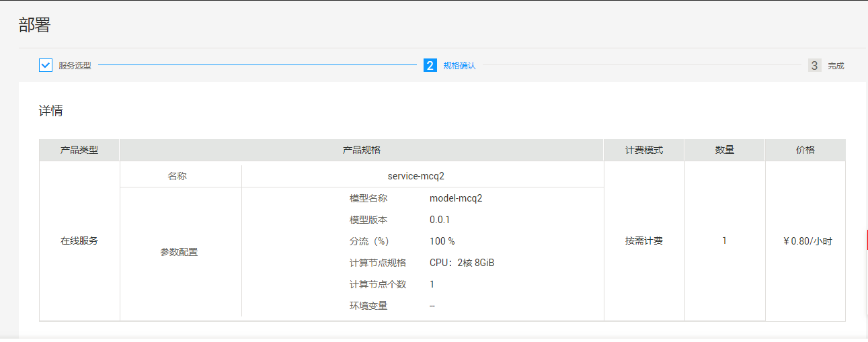Select the 规格确认 step label

click(x=459, y=66)
